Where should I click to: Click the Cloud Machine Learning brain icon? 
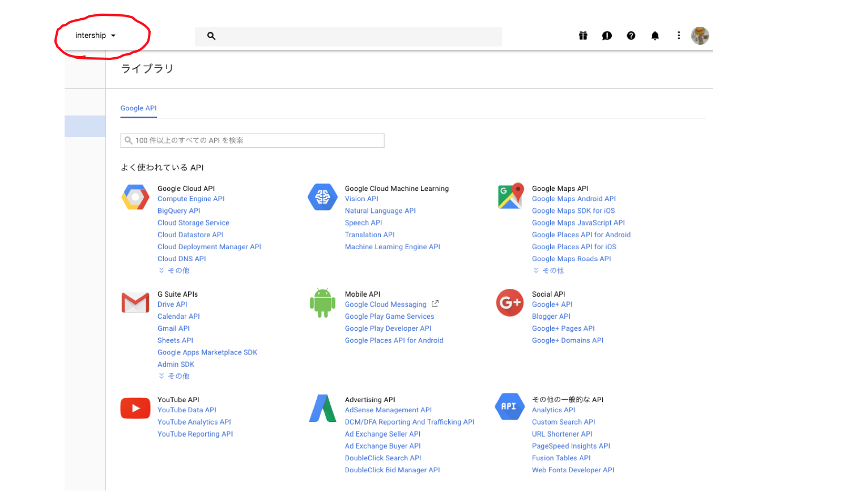[322, 197]
